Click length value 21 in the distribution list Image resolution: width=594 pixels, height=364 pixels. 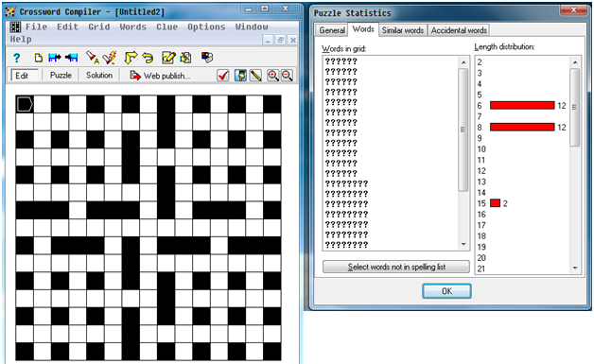coord(481,269)
